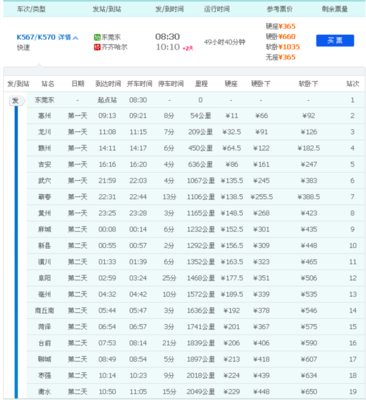366x400 pixels.
Task: Click the 10:14 arrival time cell
Action: [107, 375]
